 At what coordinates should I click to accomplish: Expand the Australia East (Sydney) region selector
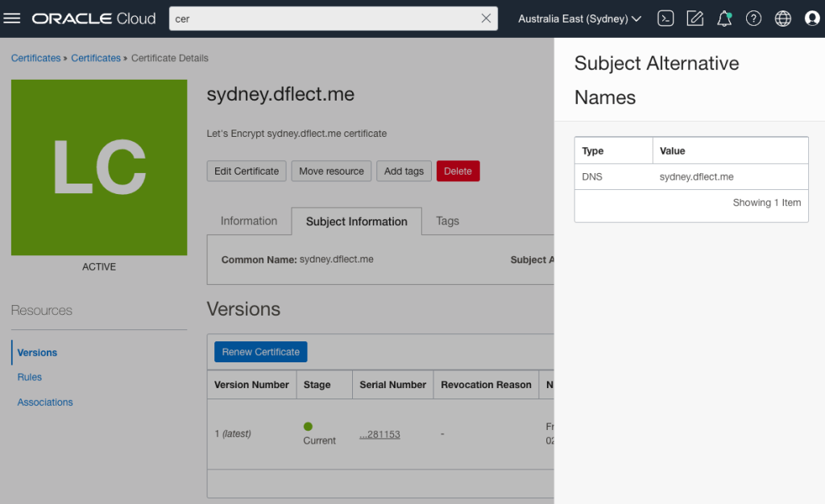pos(579,19)
